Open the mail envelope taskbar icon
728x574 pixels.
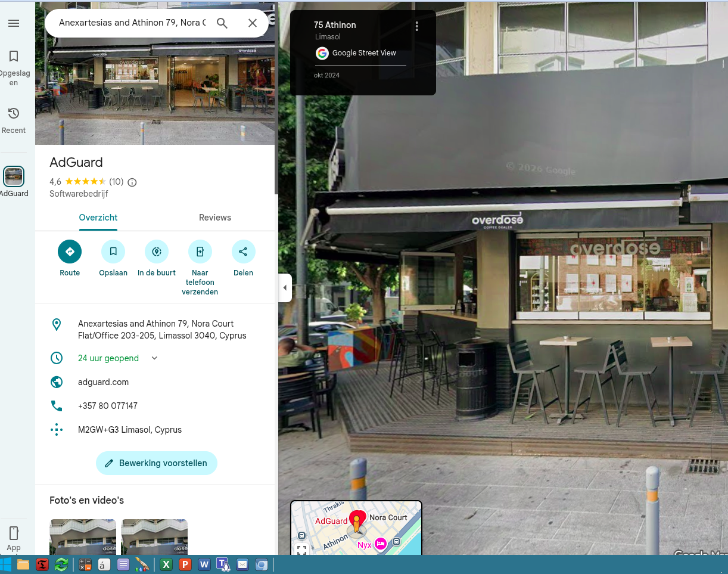click(242, 564)
